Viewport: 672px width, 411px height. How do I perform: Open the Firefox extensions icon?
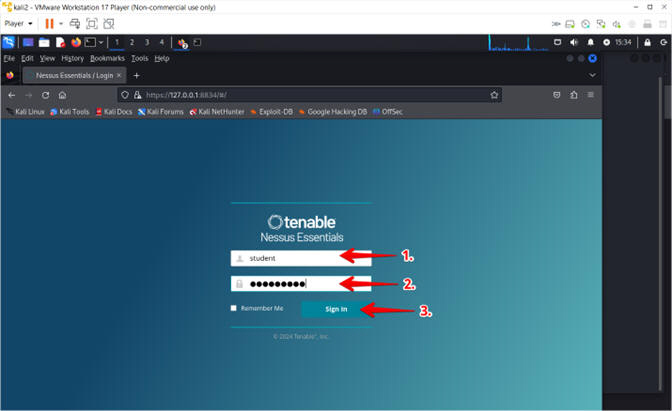click(x=573, y=95)
